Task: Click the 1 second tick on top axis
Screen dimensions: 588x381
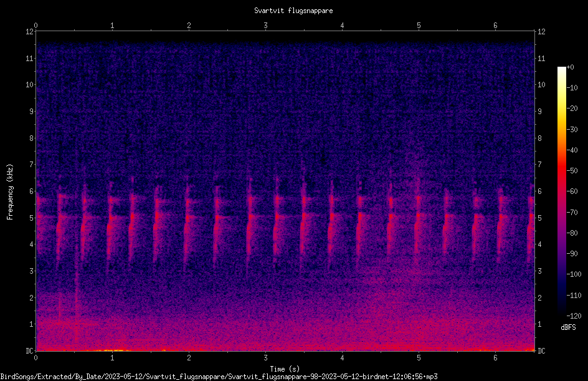Action: (112, 26)
